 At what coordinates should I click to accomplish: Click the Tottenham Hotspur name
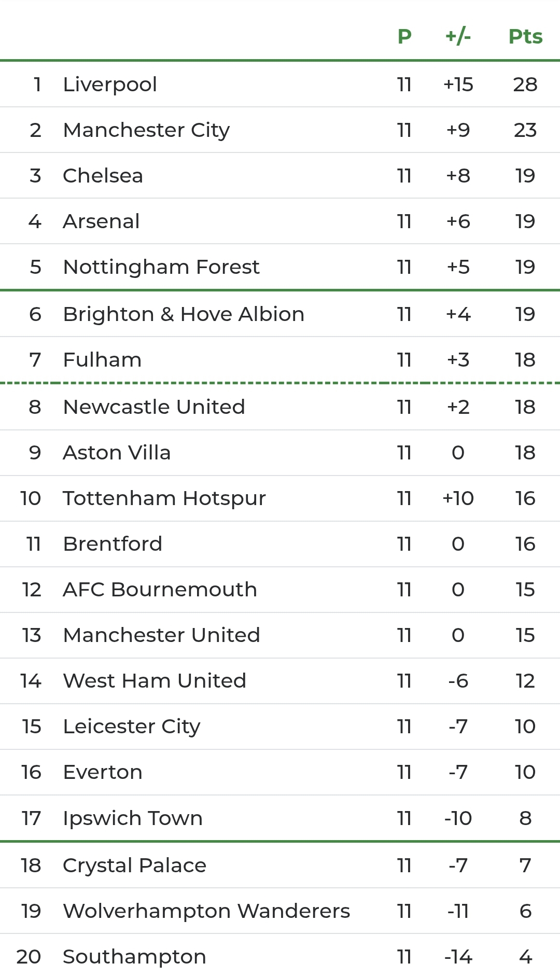click(164, 499)
